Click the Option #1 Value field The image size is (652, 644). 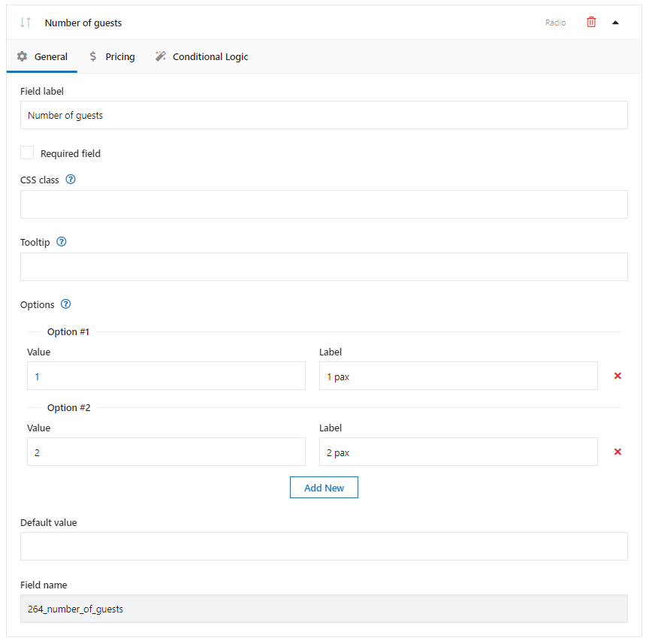point(166,376)
